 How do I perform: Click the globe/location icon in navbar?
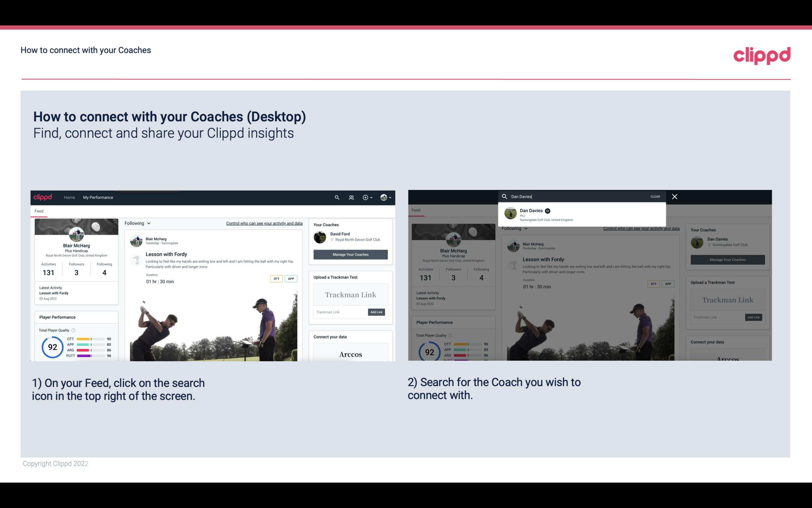coord(383,197)
